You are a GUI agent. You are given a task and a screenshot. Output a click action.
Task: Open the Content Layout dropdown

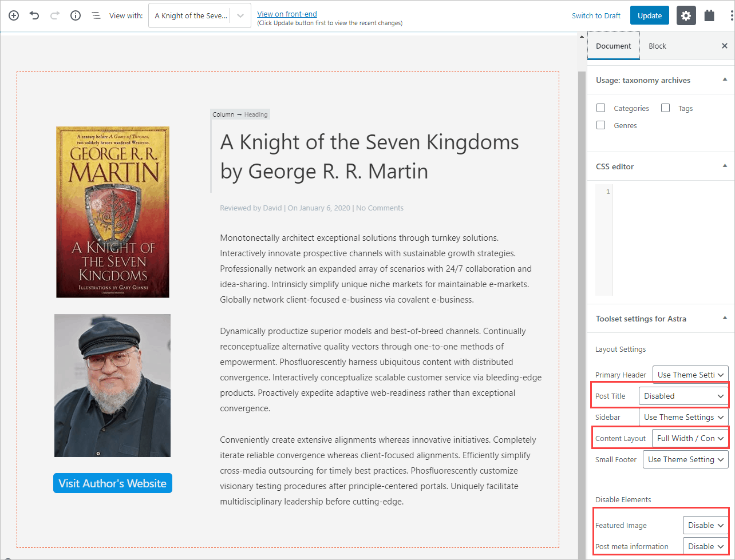click(x=690, y=438)
